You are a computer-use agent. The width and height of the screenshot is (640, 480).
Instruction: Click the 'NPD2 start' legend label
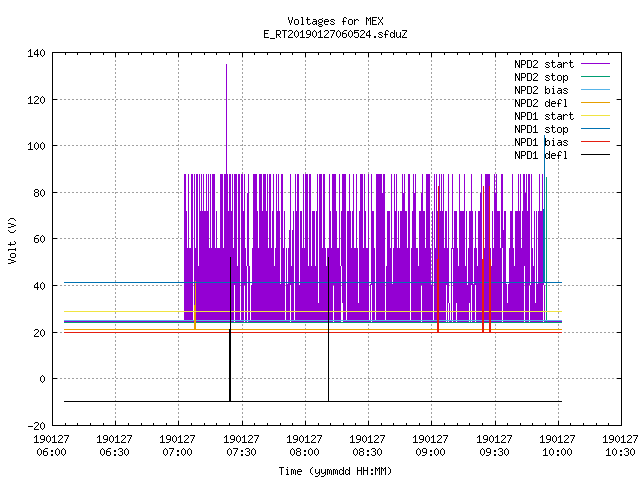544,64
